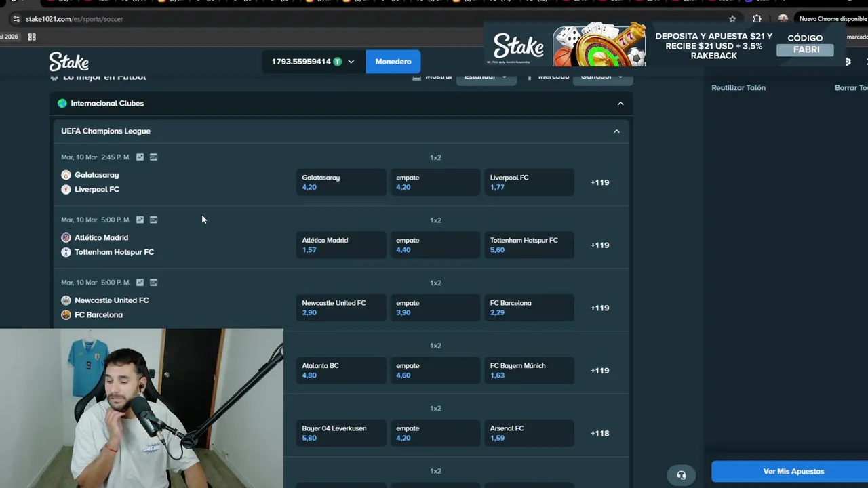868x488 pixels.
Task: Click the Nuevo Chrome disponible update button
Action: [x=832, y=19]
